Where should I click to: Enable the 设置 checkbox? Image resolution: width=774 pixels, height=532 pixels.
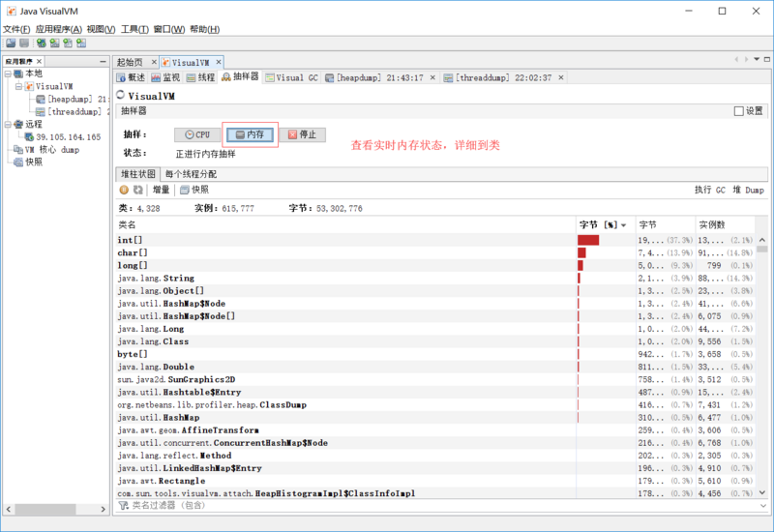point(738,111)
